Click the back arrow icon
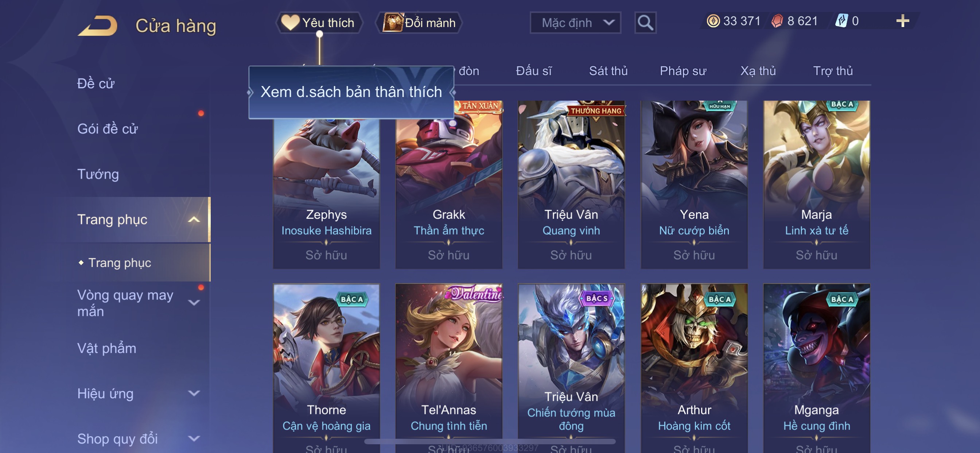The width and height of the screenshot is (980, 453). coord(98,26)
